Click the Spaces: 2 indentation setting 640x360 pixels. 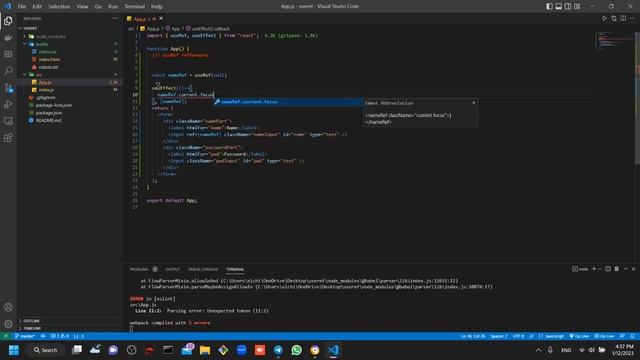pos(499,336)
